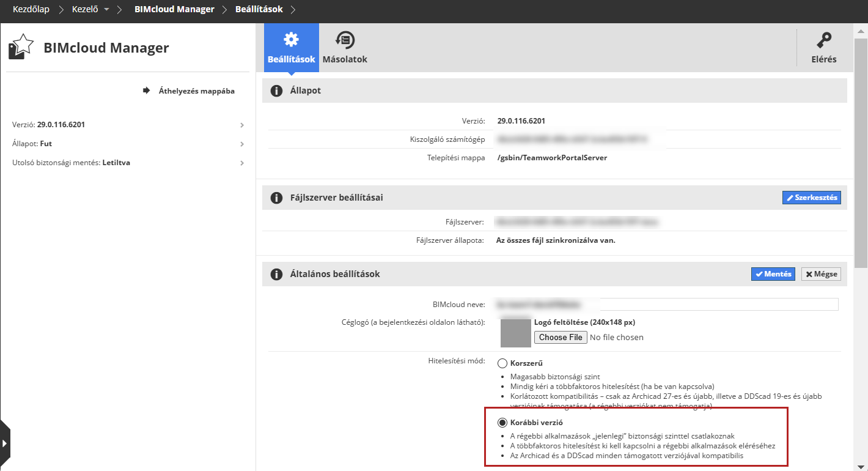Image resolution: width=868 pixels, height=471 pixels.
Task: Open the Kezelő breadcrumb dropdown arrow
Action: click(107, 10)
